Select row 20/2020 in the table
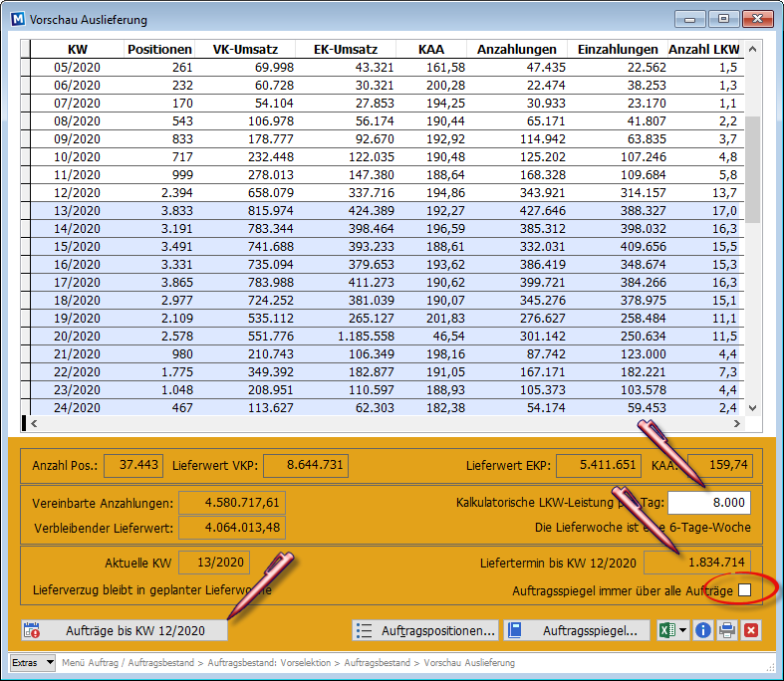The height and width of the screenshot is (681, 784). [x=383, y=337]
